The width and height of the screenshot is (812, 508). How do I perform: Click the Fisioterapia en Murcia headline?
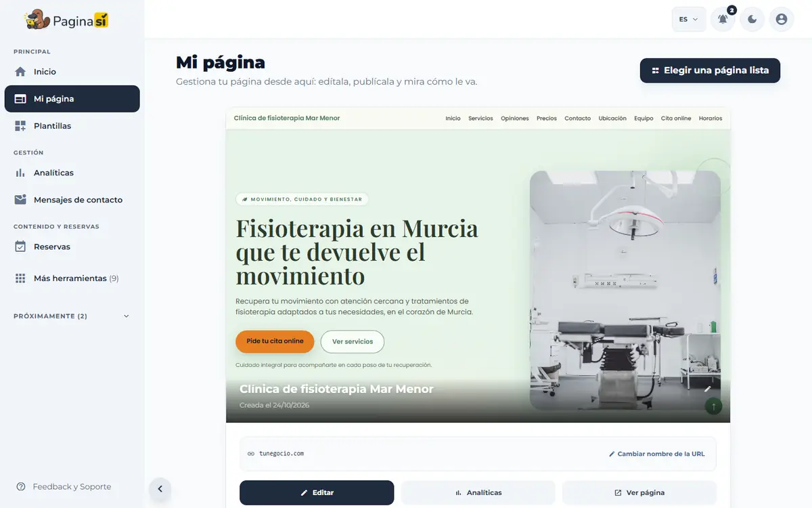357,252
